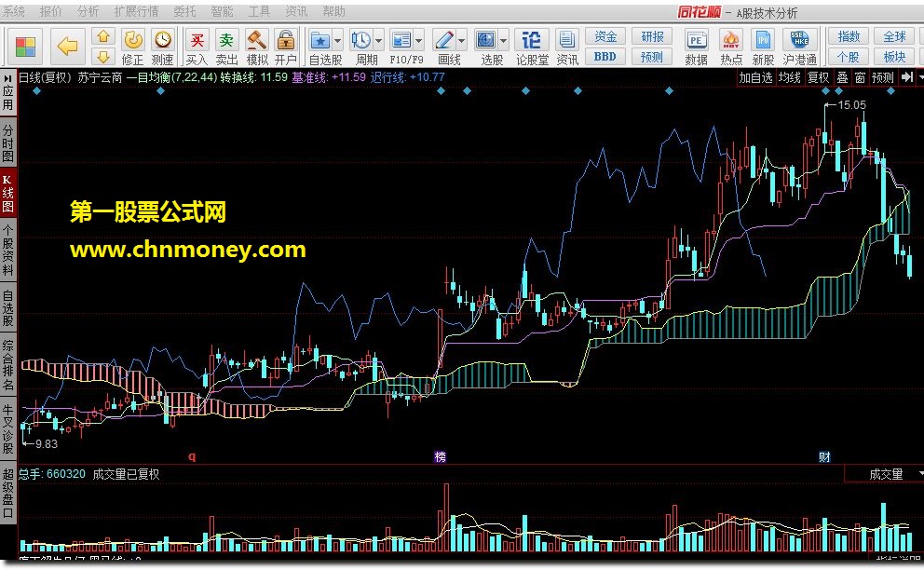Switch to the 分时图 sidebar tab
The image size is (924, 570).
pos(7,143)
